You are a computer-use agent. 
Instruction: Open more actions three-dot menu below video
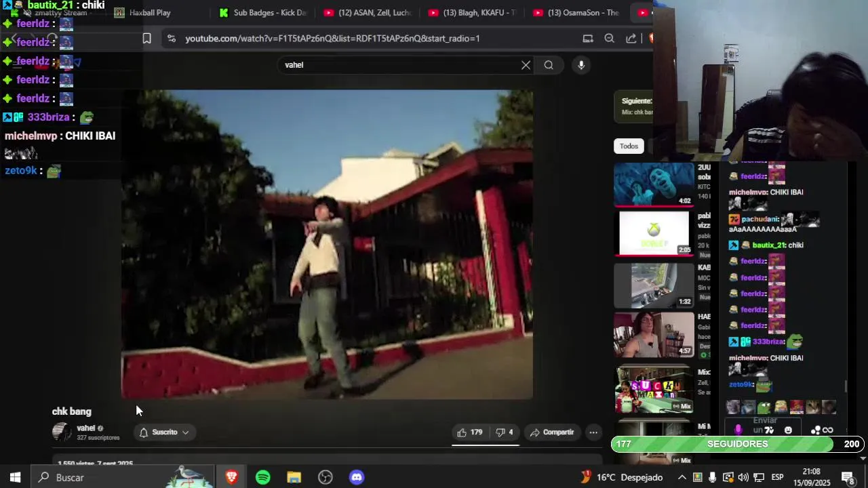point(593,432)
